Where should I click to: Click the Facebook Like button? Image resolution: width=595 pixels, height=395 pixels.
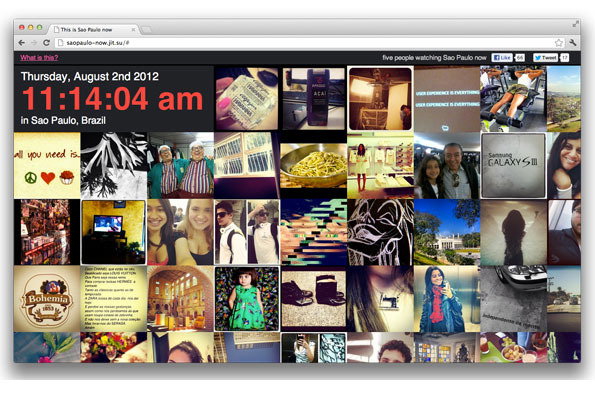(x=502, y=58)
